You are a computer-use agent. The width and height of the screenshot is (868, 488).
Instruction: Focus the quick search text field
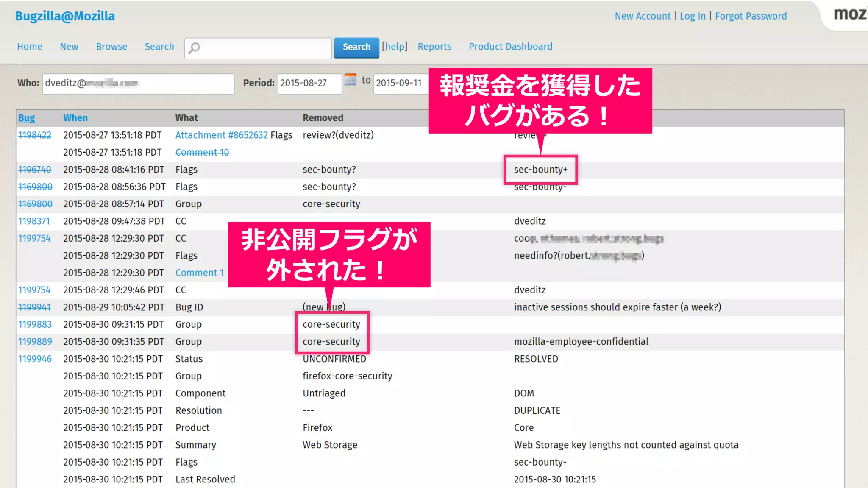point(258,48)
